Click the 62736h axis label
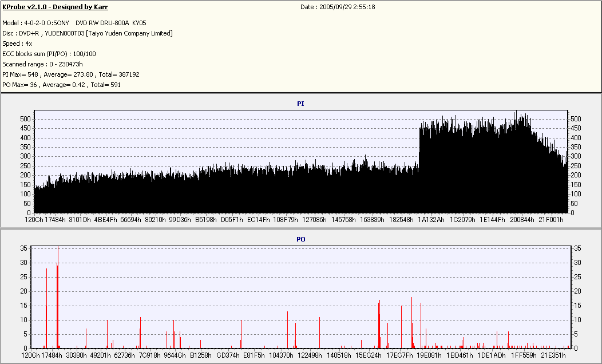The image size is (602, 364). tap(124, 355)
